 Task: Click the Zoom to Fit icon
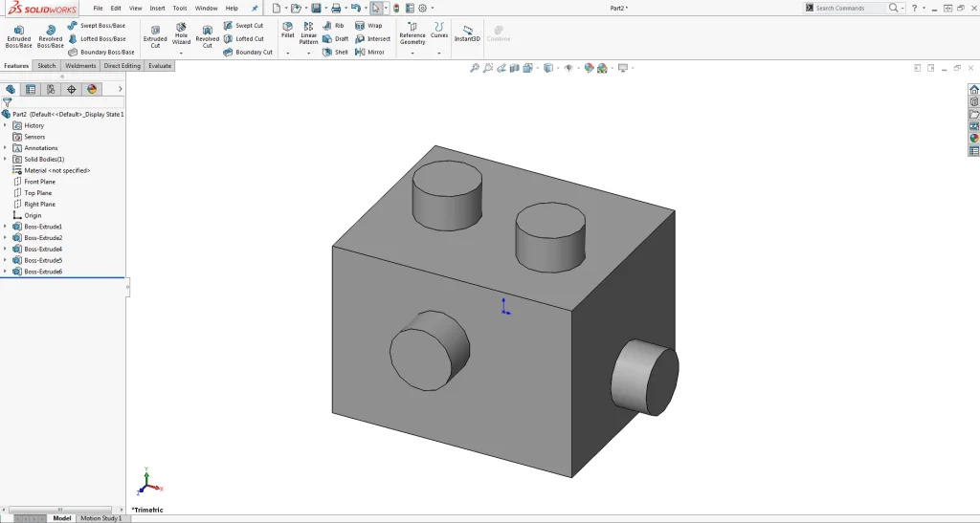[475, 68]
